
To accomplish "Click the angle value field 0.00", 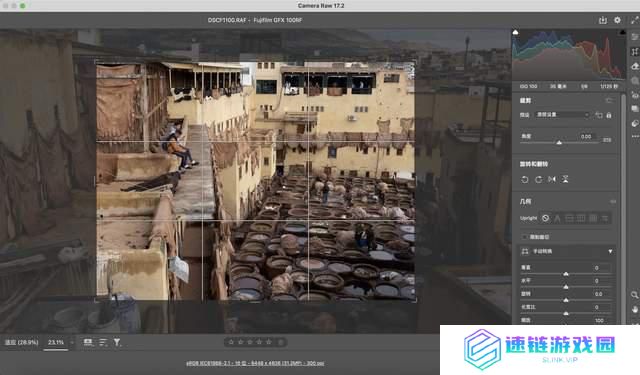I will pos(586,137).
